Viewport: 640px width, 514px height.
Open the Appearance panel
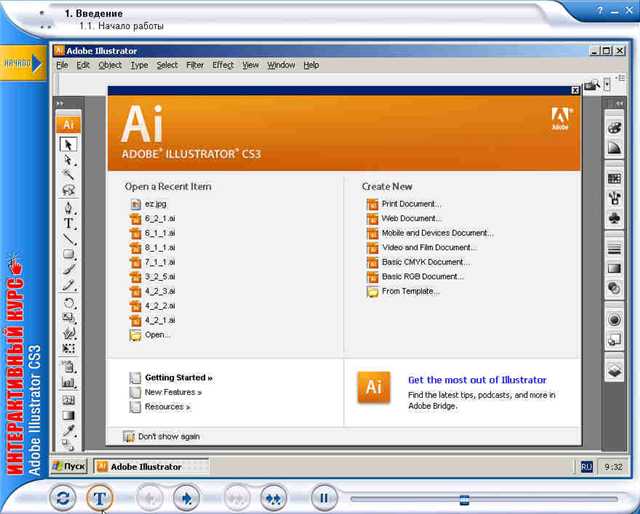click(x=614, y=319)
